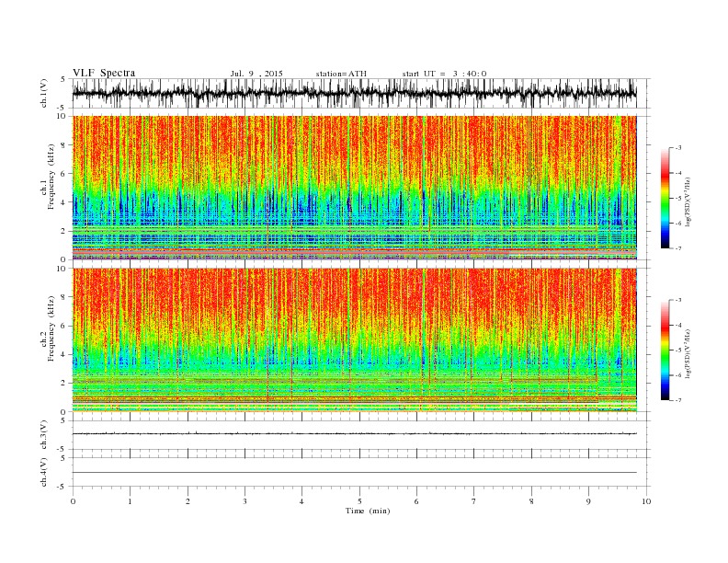728x563 pixels.
Task: Click the "ch.1 Frequency (kHz)" axis label
Action: pyautogui.click(x=47, y=177)
